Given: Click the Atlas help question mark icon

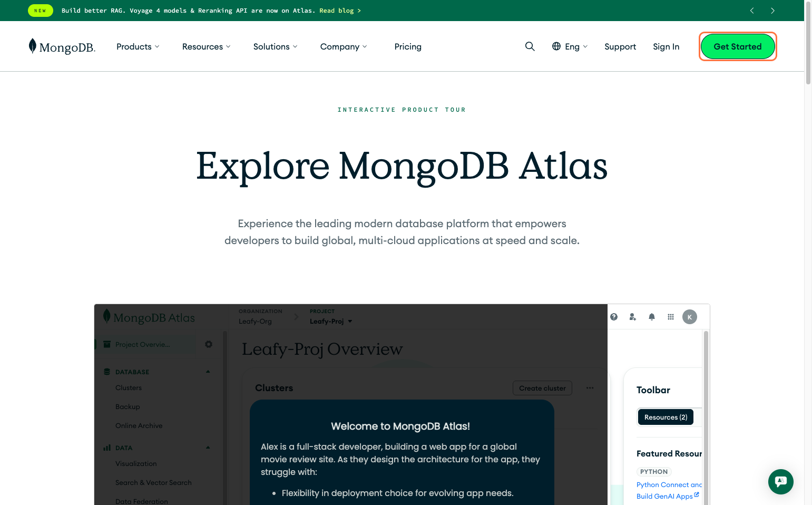Looking at the screenshot, I should [x=614, y=317].
